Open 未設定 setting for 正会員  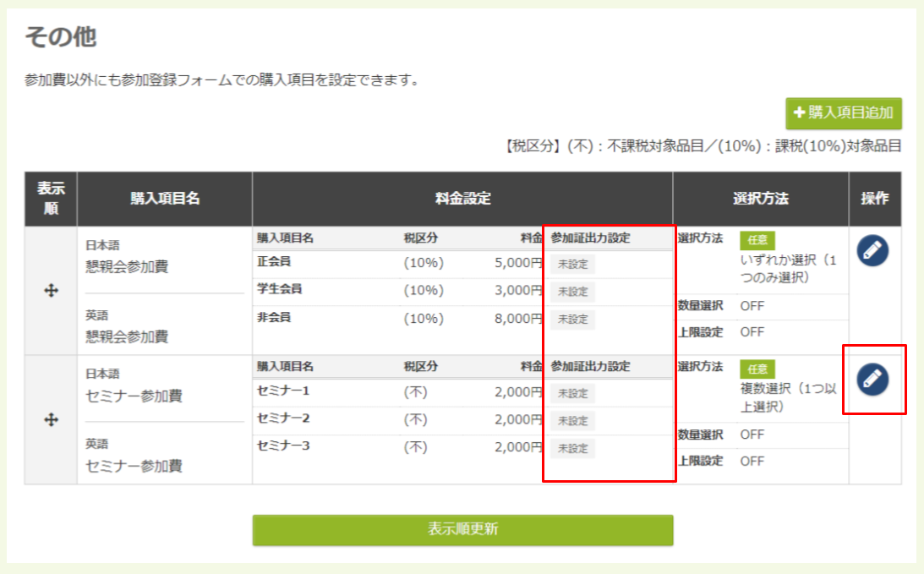(573, 265)
